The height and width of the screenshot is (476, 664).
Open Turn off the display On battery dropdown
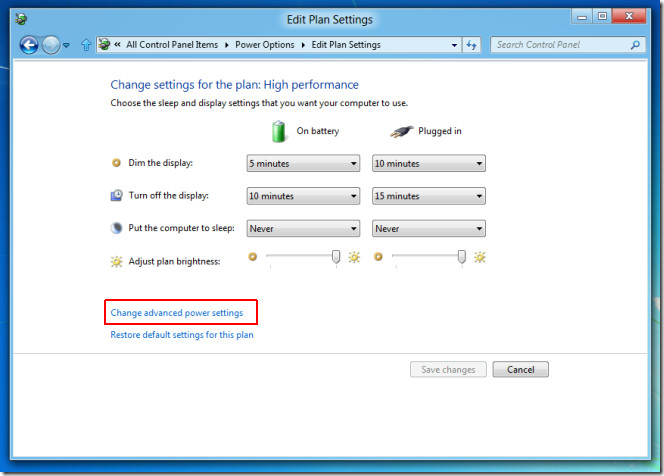click(x=303, y=196)
